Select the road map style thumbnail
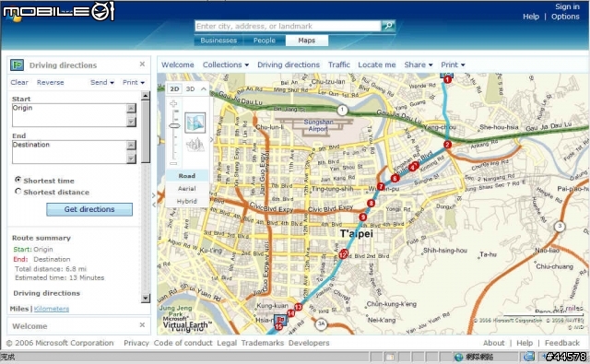590x364 pixels. tap(195, 123)
